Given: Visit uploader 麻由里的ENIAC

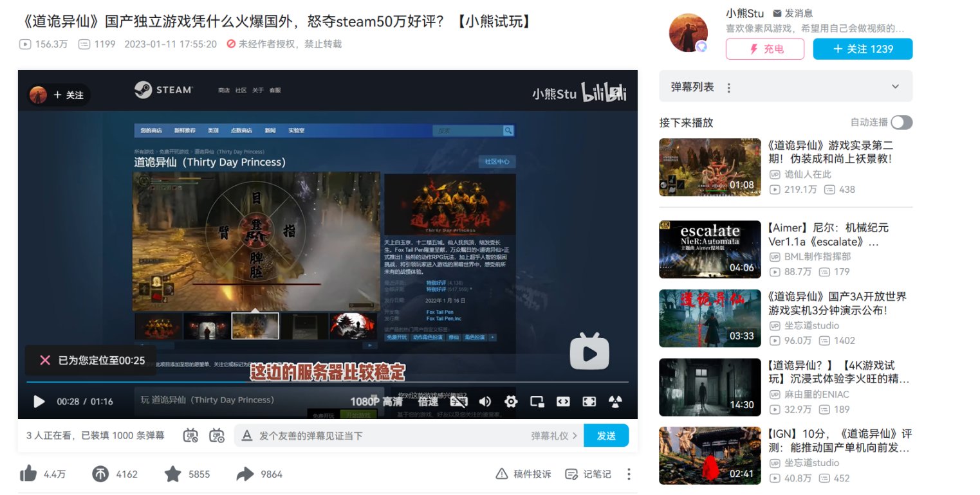Looking at the screenshot, I should pyautogui.click(x=817, y=394).
